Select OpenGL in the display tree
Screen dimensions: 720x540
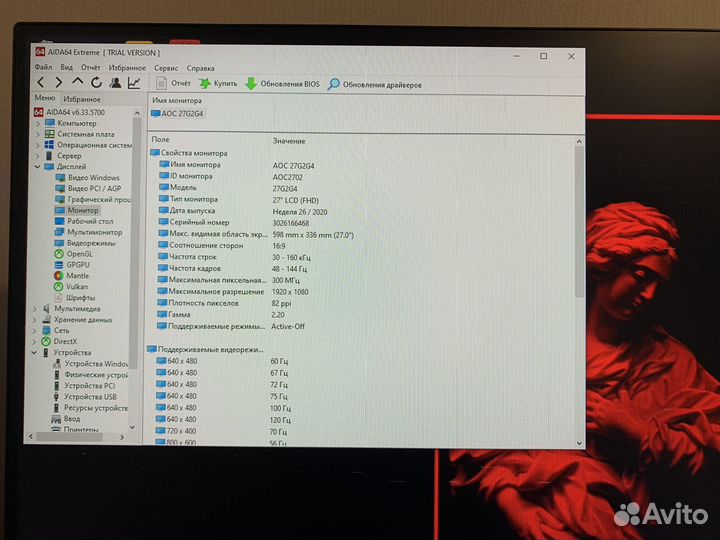click(78, 254)
